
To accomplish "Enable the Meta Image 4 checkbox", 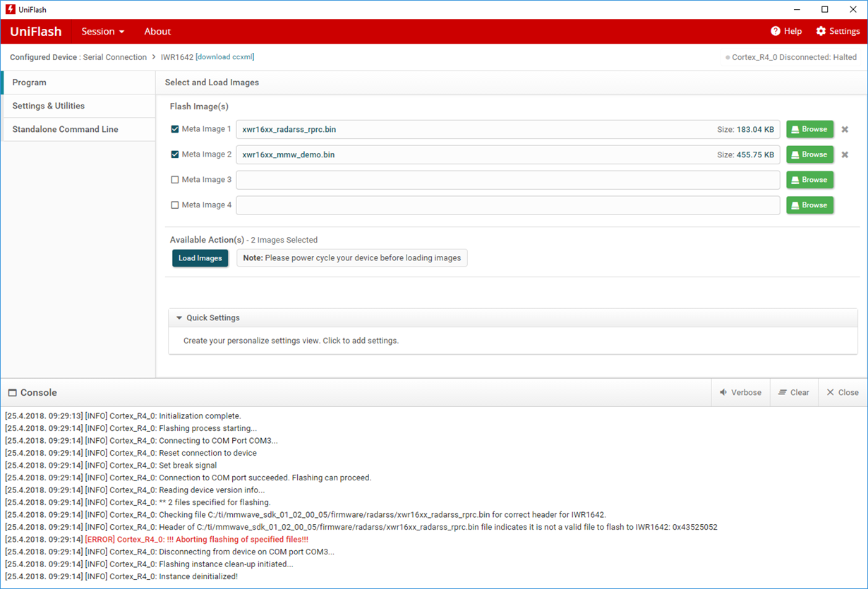I will tap(175, 205).
